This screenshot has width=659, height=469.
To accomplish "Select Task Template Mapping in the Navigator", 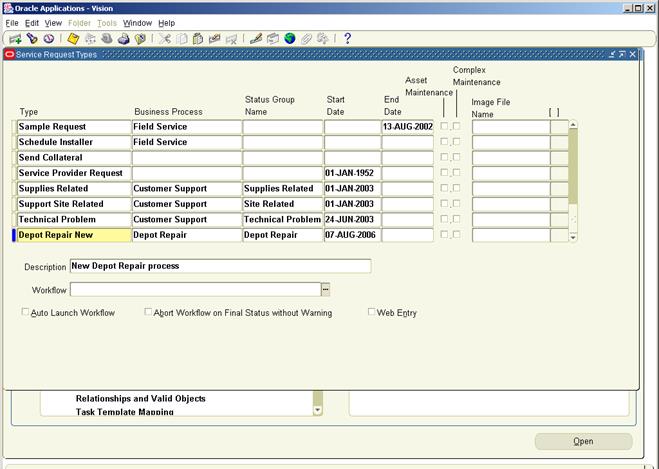I will click(x=124, y=412).
